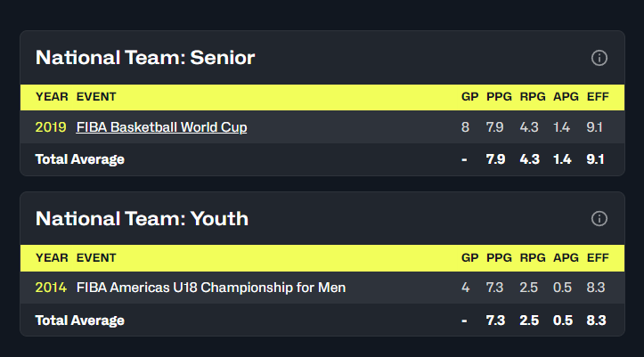Click the EVENT header in Senior table
Viewport: 644px width, 357px height.
click(96, 97)
